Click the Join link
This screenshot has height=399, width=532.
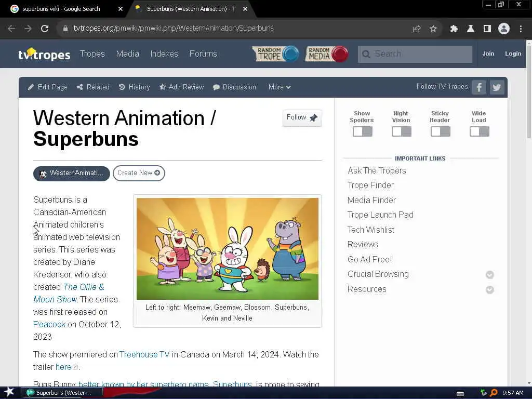488,54
